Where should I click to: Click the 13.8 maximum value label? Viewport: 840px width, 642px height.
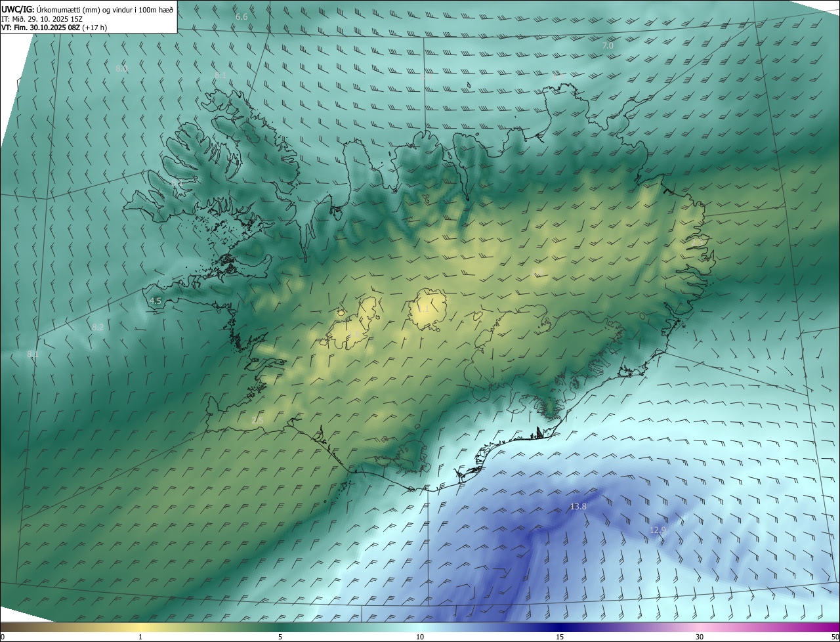pos(578,507)
